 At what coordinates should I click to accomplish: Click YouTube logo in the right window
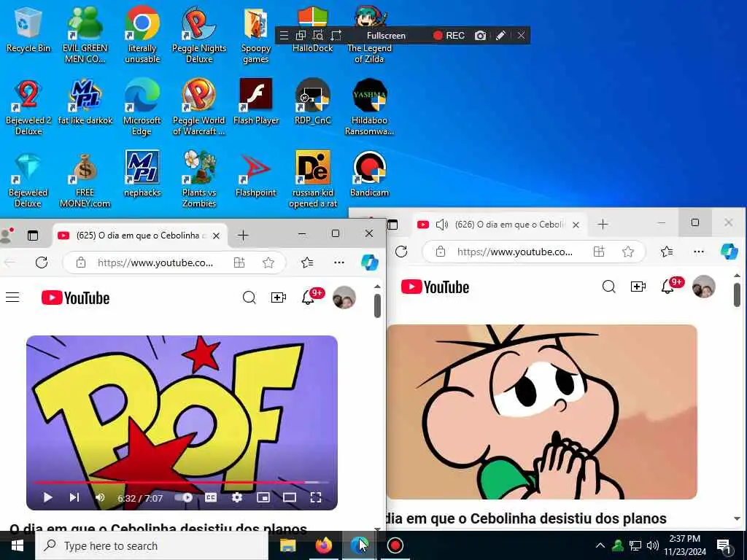435,287
